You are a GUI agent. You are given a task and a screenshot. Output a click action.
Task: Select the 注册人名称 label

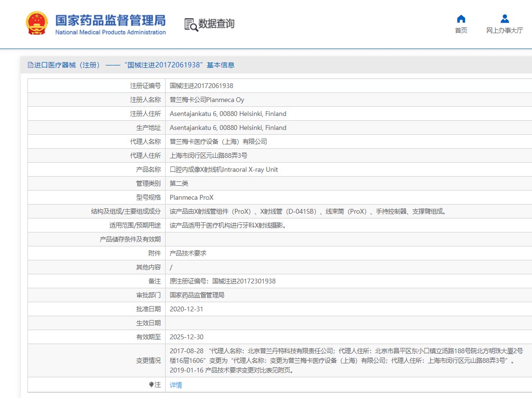click(145, 100)
